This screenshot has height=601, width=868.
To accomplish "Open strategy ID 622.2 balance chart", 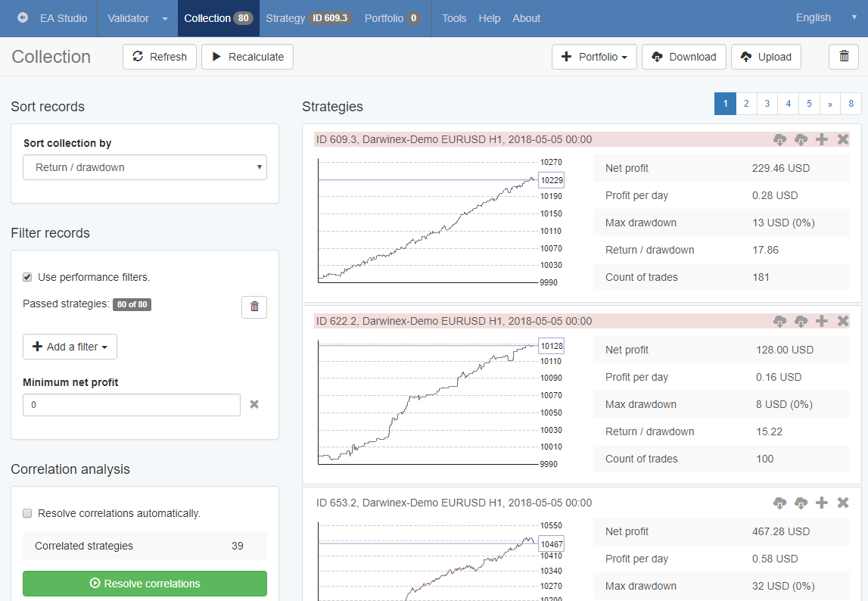I will [440, 403].
